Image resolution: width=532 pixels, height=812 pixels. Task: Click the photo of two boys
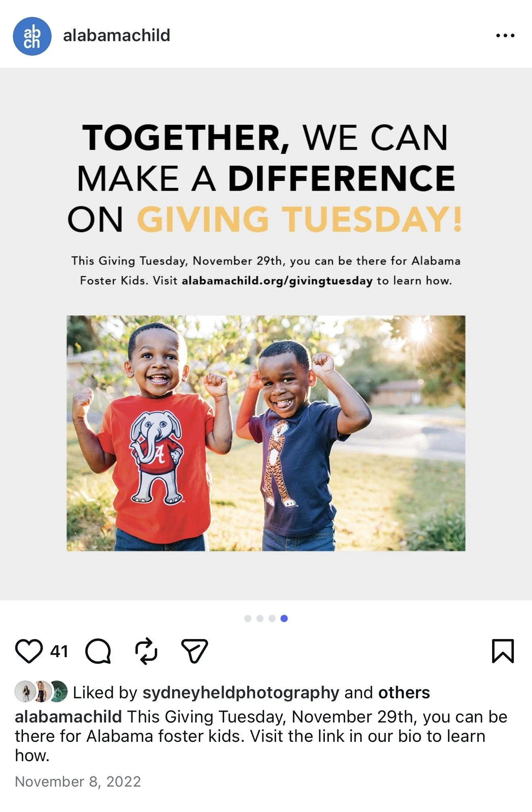[266, 433]
